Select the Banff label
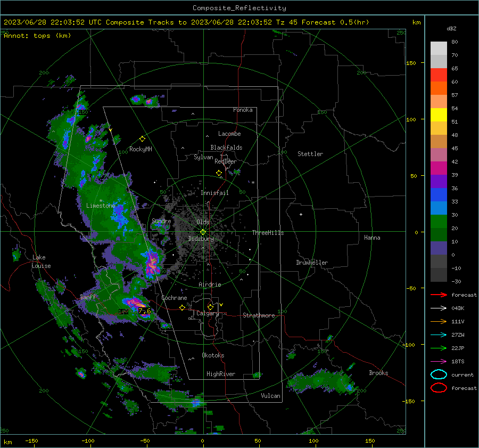This screenshot has width=479, height=448. [88, 297]
